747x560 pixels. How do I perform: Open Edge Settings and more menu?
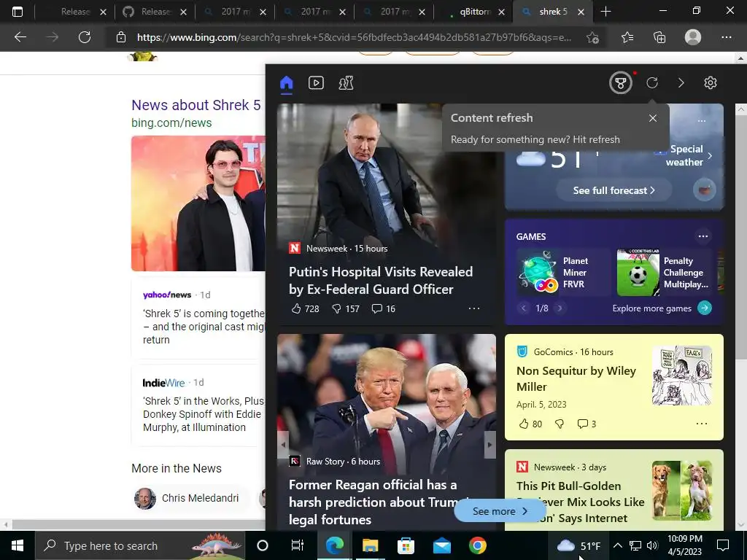coord(726,37)
